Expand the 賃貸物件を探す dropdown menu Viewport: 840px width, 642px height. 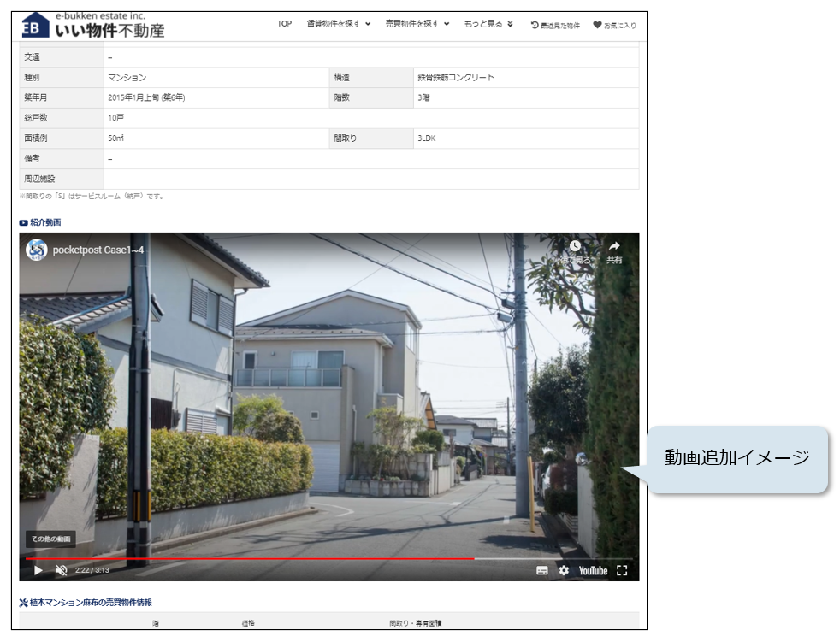click(339, 24)
